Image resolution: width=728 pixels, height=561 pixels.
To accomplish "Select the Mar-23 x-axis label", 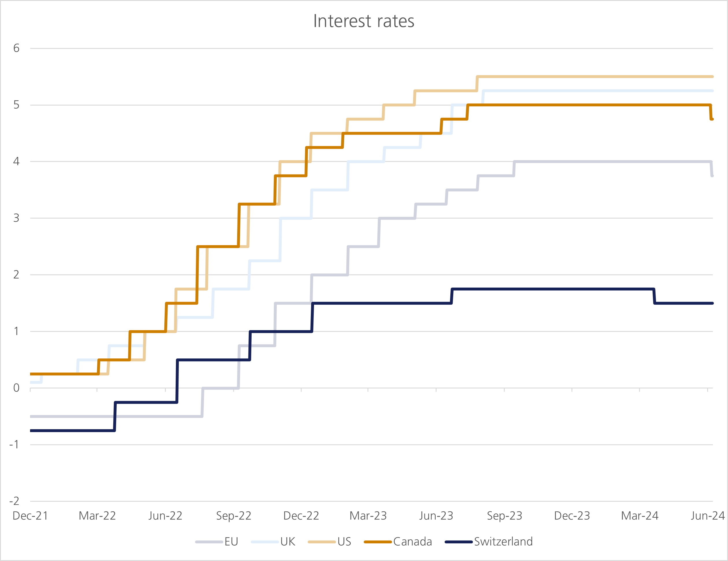I will (x=368, y=516).
